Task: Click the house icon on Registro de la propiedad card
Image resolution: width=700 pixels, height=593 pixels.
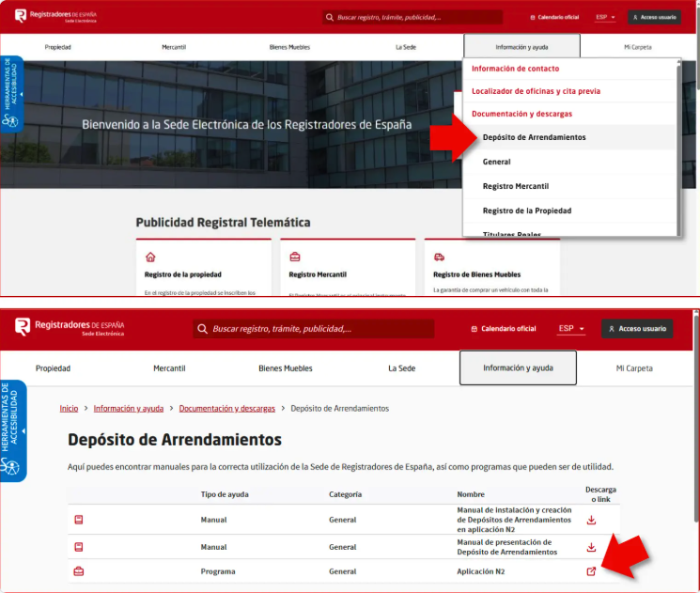Action: point(150,257)
